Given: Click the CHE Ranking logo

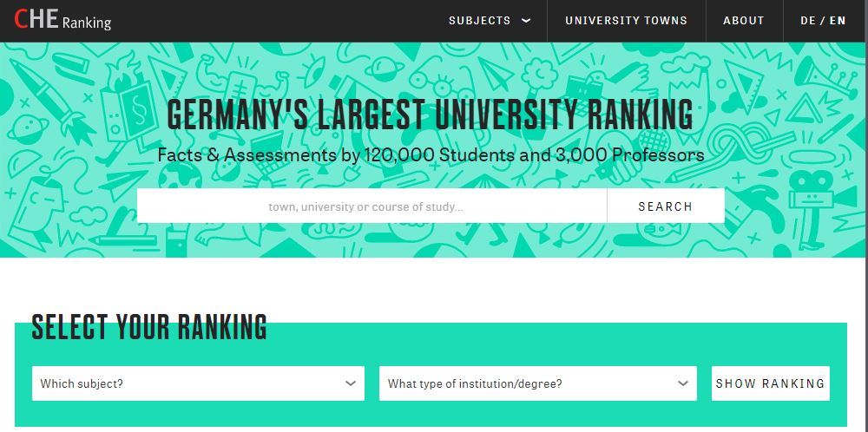Looking at the screenshot, I should coord(62,21).
